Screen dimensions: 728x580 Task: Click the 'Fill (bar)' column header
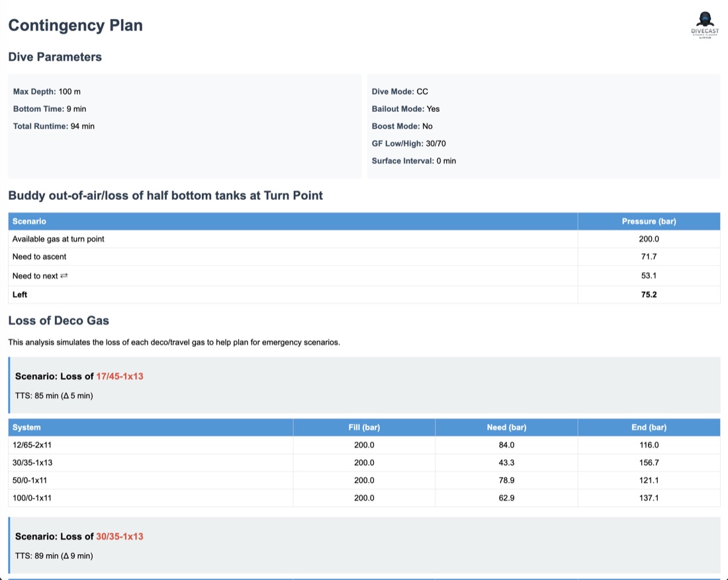[x=364, y=428]
